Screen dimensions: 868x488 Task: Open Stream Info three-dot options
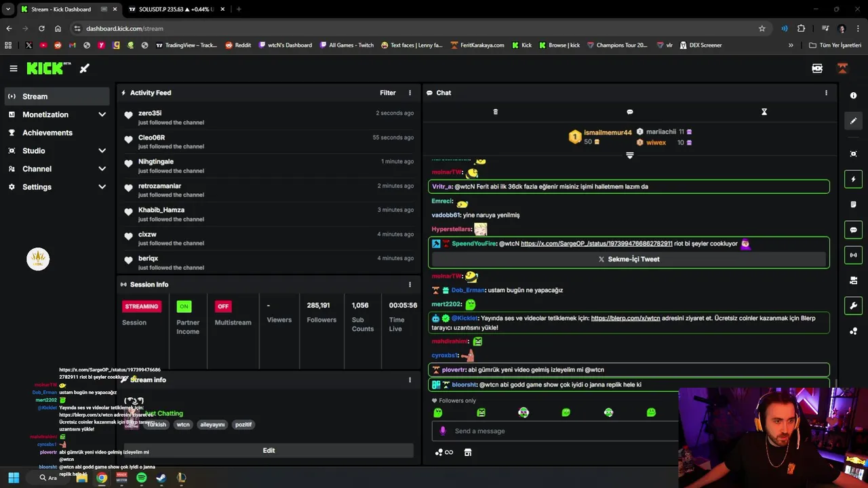coord(410,380)
